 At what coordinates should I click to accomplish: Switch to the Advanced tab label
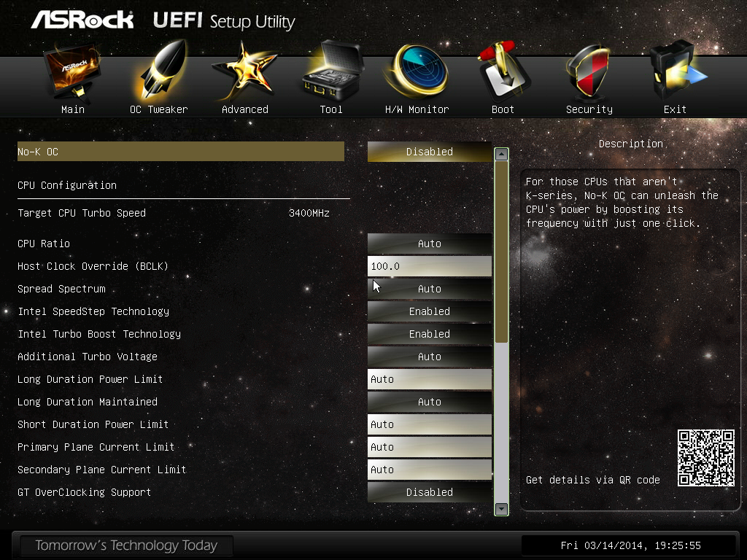tap(245, 109)
